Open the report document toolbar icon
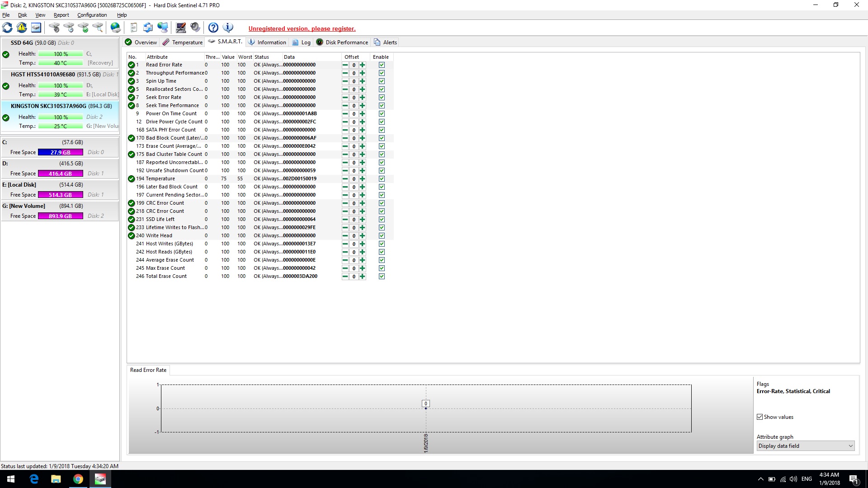This screenshot has width=868, height=488. (133, 28)
